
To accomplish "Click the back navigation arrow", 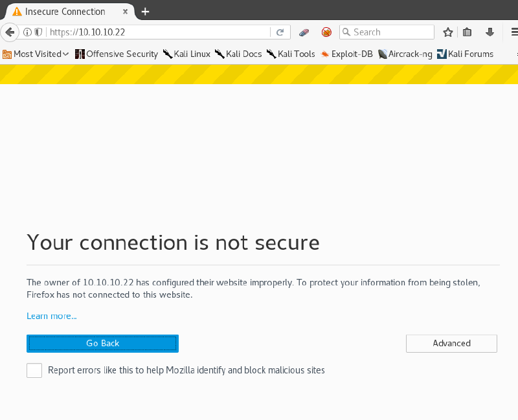I will [10, 32].
